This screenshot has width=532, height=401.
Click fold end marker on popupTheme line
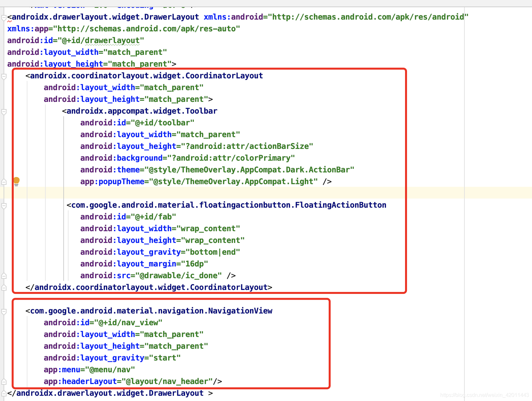pyautogui.click(x=4, y=182)
